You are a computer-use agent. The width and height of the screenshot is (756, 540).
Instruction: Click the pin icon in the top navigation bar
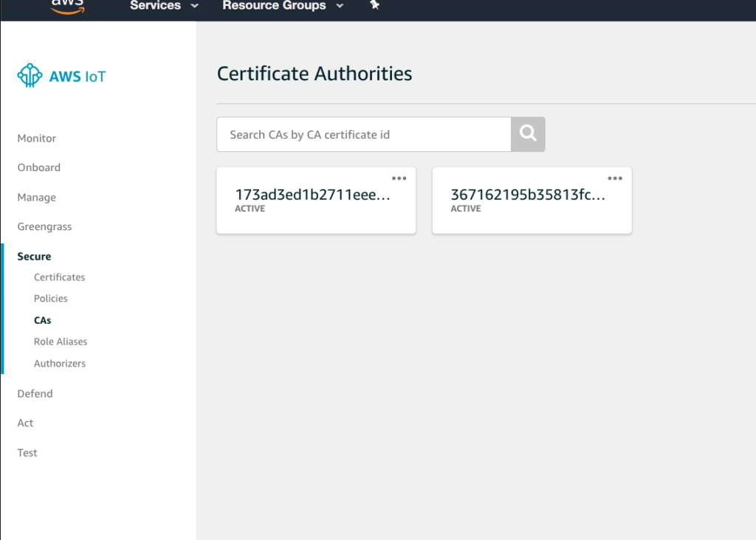pyautogui.click(x=374, y=6)
